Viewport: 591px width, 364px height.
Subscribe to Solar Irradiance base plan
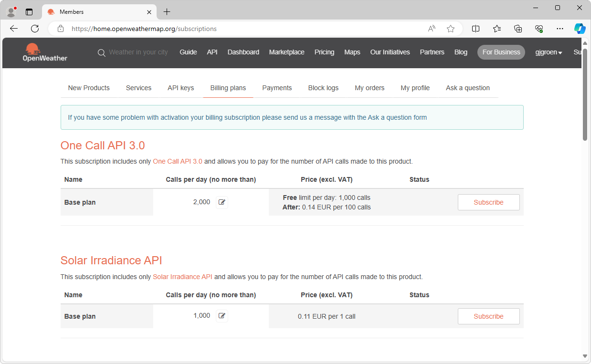[488, 316]
